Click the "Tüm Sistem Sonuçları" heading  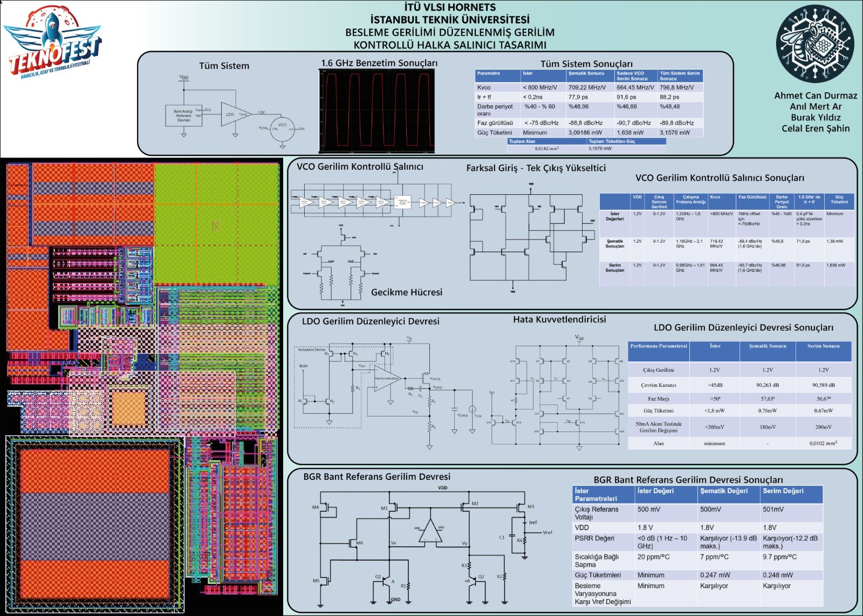click(x=586, y=64)
